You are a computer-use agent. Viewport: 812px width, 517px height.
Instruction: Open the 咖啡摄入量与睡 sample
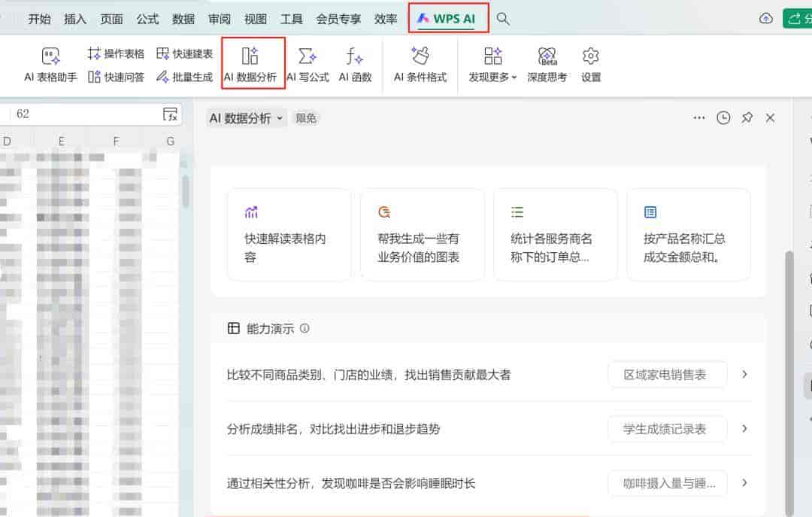667,483
